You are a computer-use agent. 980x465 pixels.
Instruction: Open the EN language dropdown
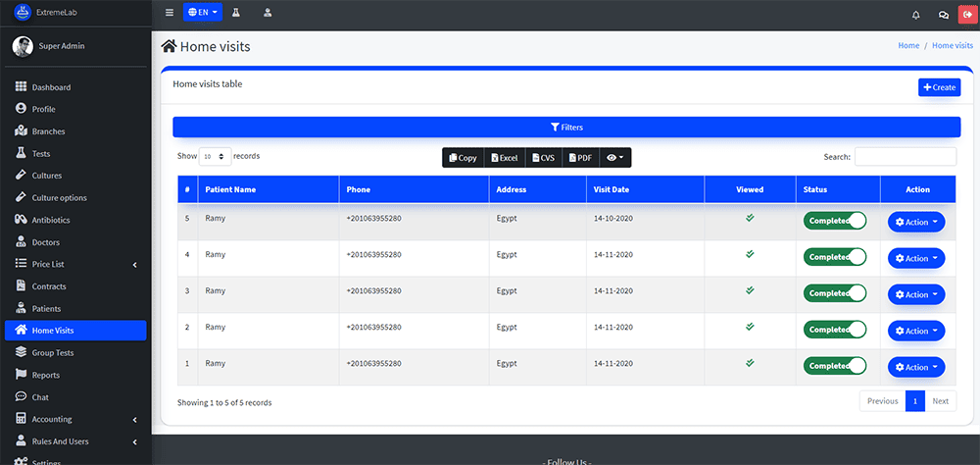(203, 14)
